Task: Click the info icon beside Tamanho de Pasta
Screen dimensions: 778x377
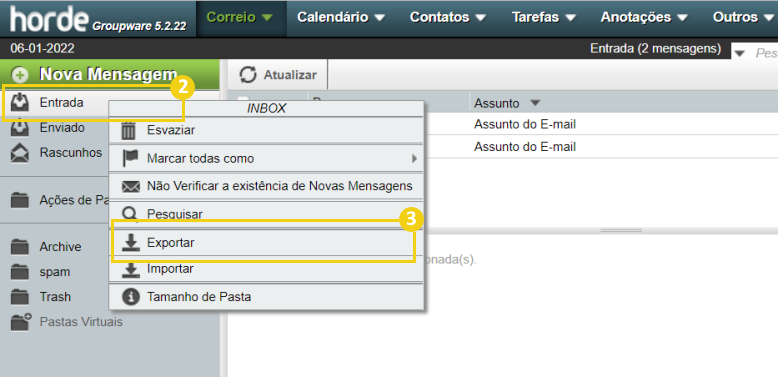Action: pos(130,297)
